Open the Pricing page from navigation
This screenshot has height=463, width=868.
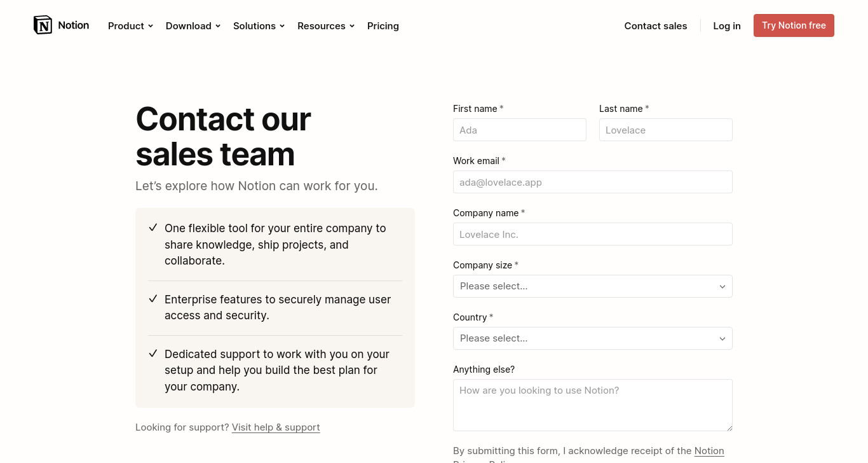tap(383, 26)
